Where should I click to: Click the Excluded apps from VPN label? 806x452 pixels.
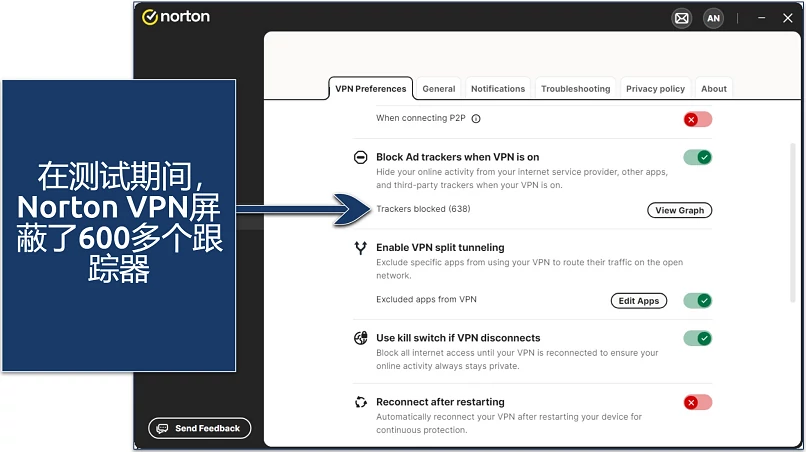(426, 299)
